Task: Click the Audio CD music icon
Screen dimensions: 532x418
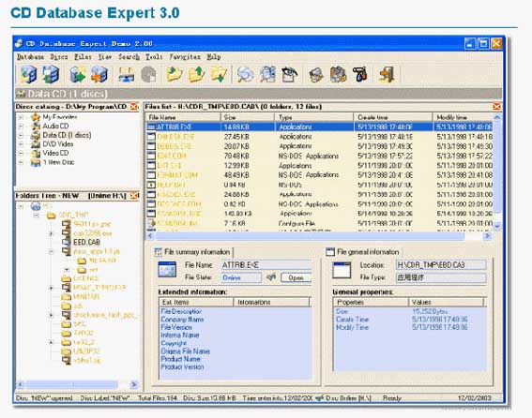Action: (x=36, y=127)
